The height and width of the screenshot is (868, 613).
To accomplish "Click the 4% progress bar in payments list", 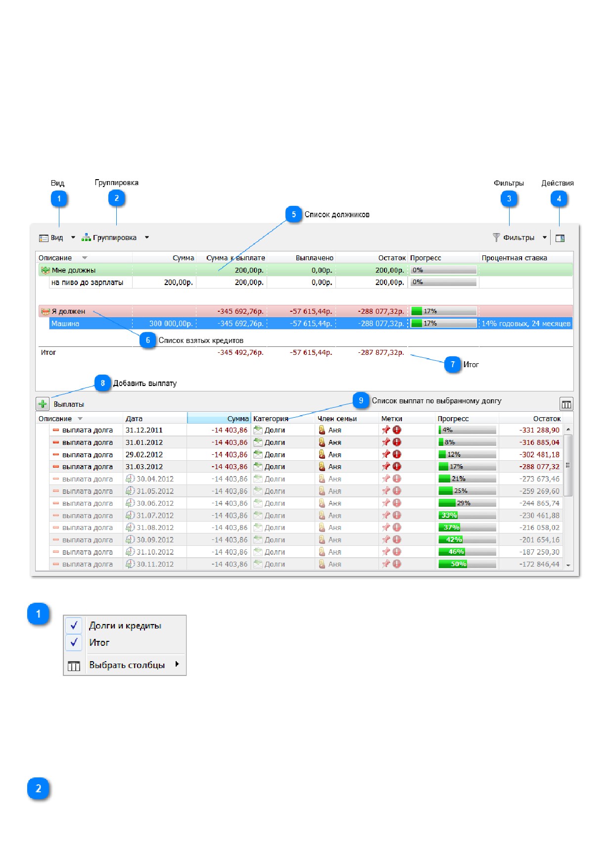I will point(467,430).
